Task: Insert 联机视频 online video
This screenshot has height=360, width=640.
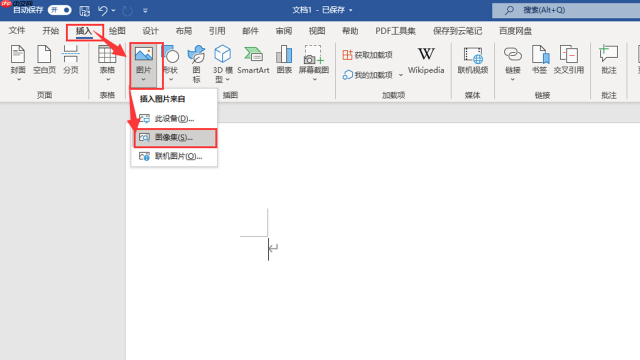Action: click(x=473, y=60)
